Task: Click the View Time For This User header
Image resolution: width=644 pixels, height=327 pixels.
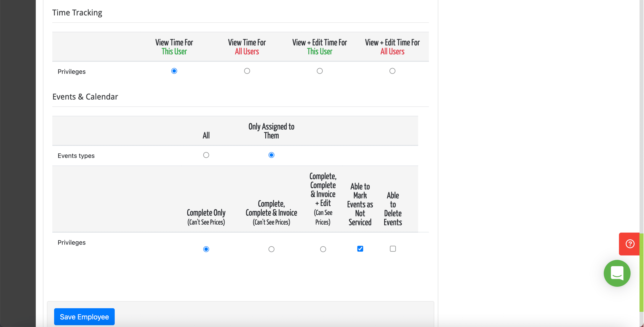Action: tap(174, 47)
